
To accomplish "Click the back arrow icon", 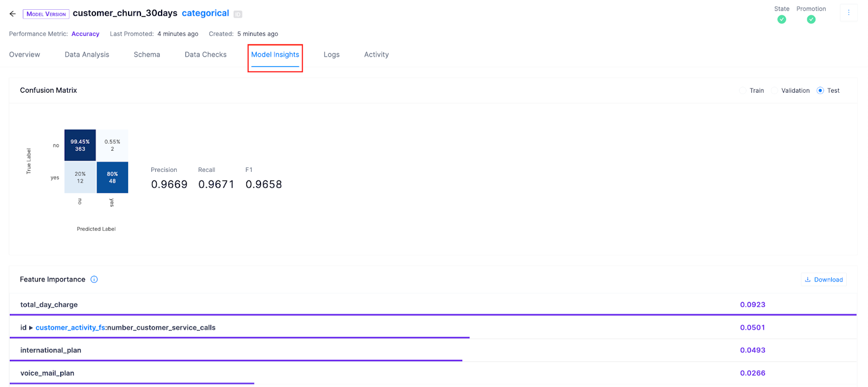I will coord(12,14).
